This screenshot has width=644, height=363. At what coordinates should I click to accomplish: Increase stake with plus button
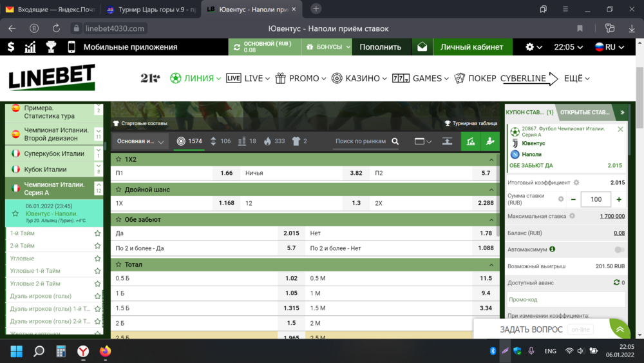click(619, 199)
